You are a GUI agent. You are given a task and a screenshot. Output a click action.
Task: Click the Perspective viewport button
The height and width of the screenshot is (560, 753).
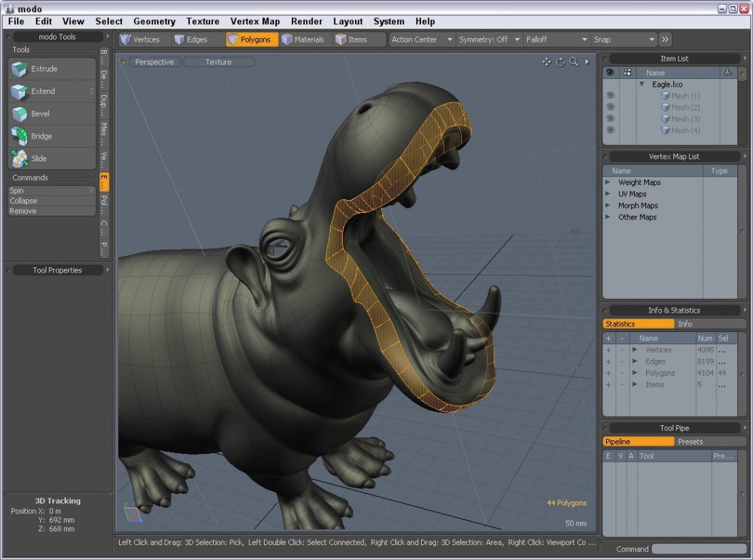(154, 62)
